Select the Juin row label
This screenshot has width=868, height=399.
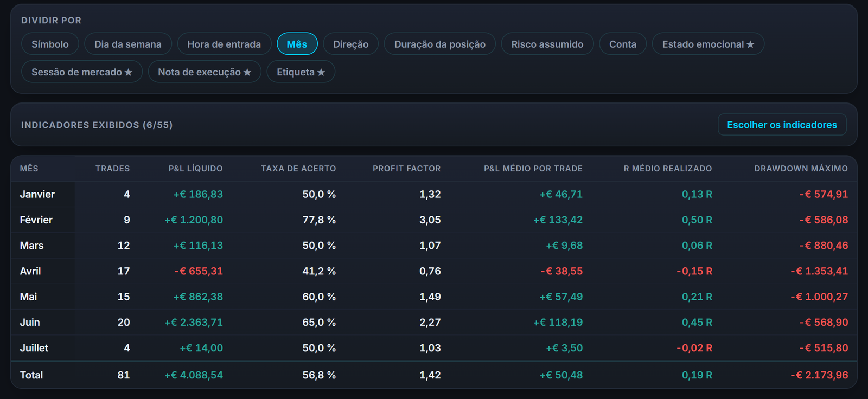pyautogui.click(x=30, y=322)
